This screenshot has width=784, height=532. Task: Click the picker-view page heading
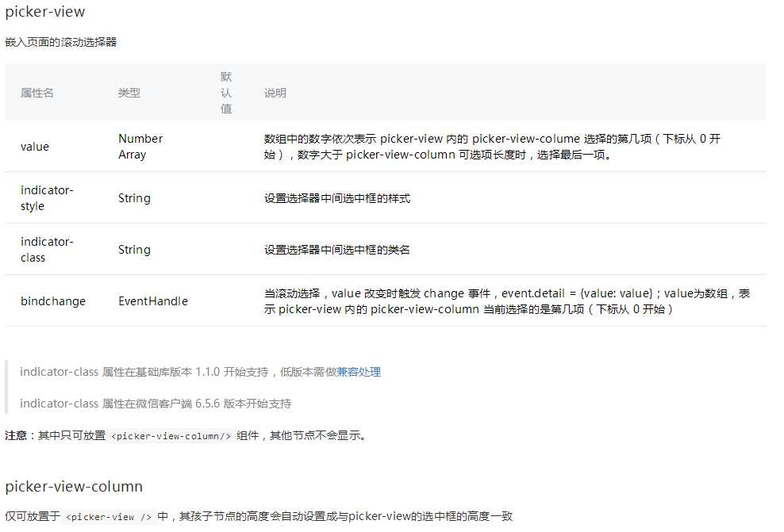click(44, 12)
